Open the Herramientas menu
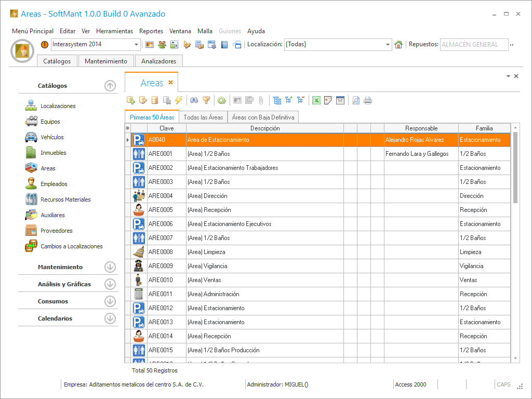 [x=114, y=31]
